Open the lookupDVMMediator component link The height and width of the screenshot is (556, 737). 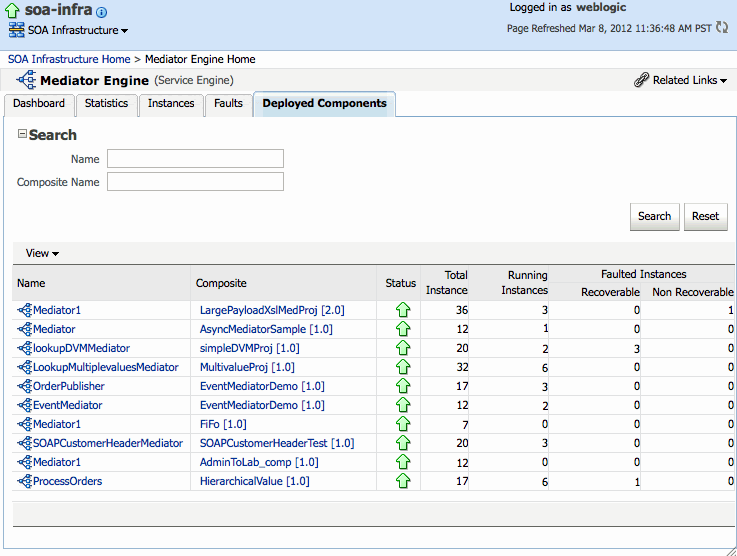81,348
